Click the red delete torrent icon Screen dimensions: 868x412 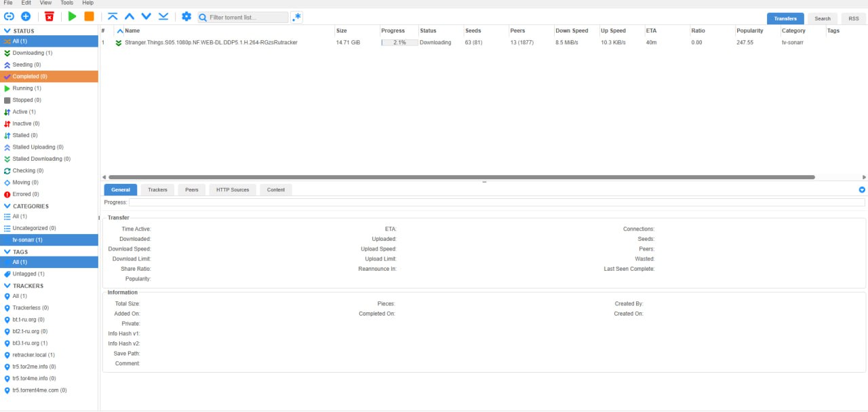[x=50, y=16]
